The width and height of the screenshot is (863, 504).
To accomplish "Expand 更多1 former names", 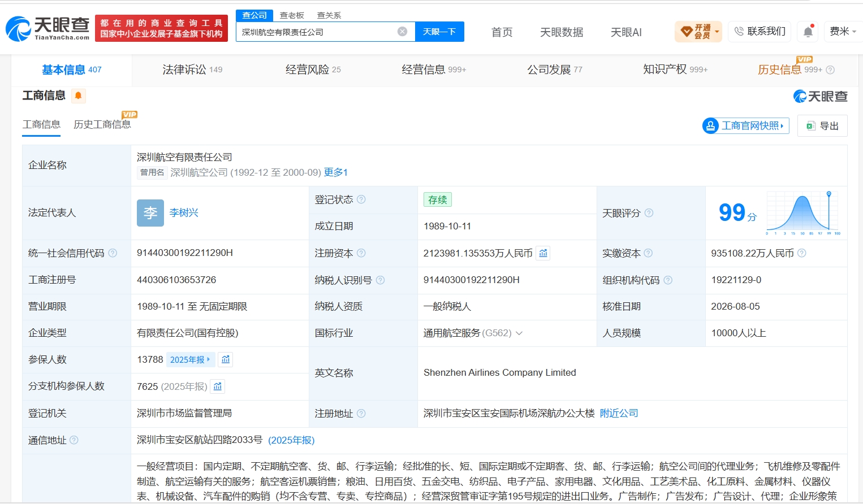I will tap(336, 172).
